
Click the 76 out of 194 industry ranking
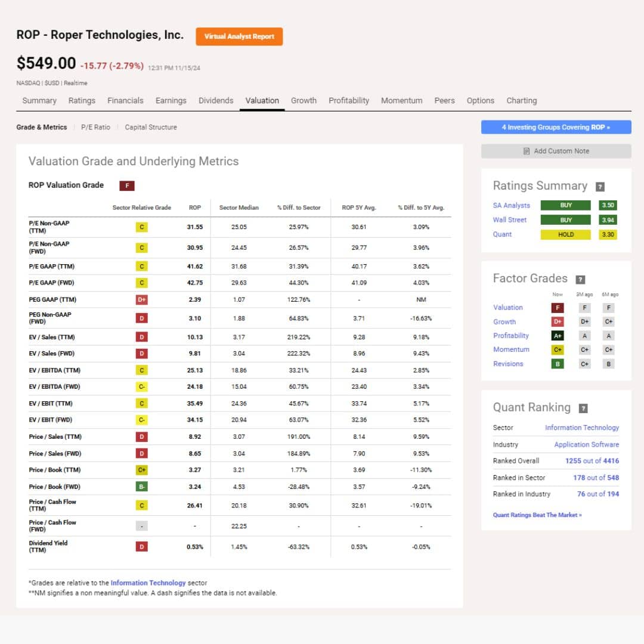pos(598,494)
